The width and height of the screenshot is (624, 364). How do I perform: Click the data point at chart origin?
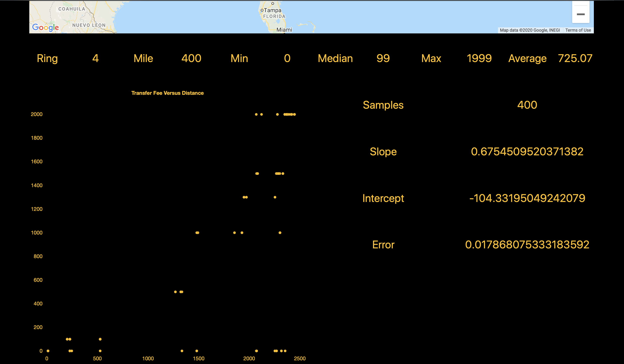[x=48, y=351]
